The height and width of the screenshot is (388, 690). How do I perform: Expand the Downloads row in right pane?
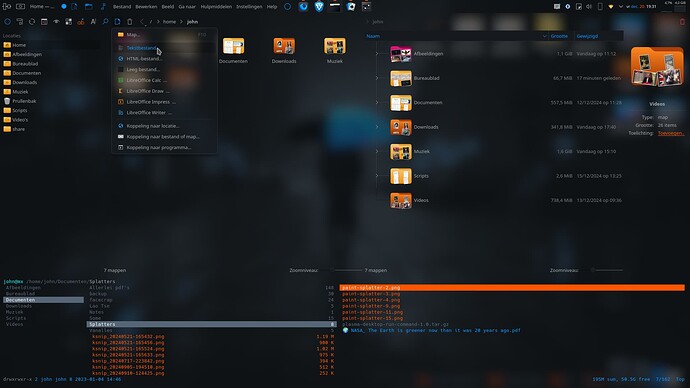tap(377, 127)
